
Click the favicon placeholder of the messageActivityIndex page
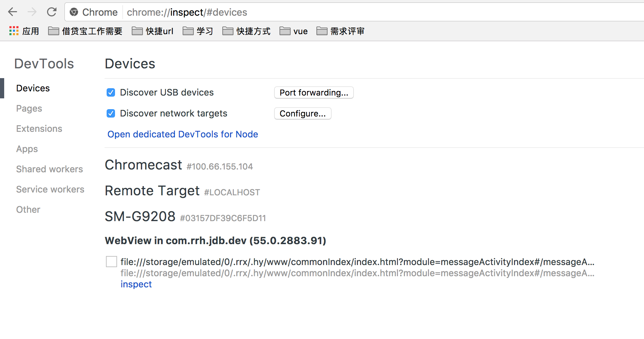click(x=112, y=262)
